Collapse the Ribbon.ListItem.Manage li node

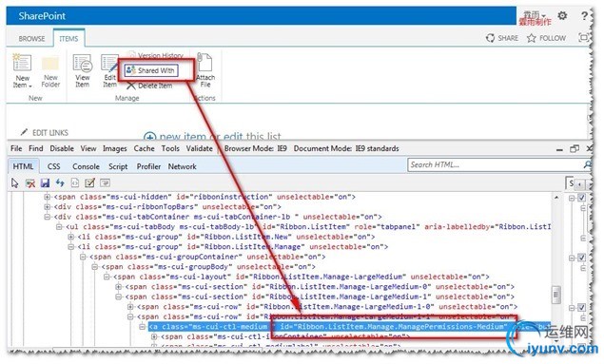point(71,247)
